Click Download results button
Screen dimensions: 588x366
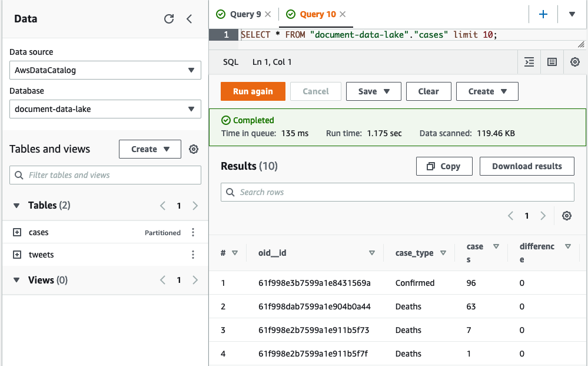pos(526,166)
